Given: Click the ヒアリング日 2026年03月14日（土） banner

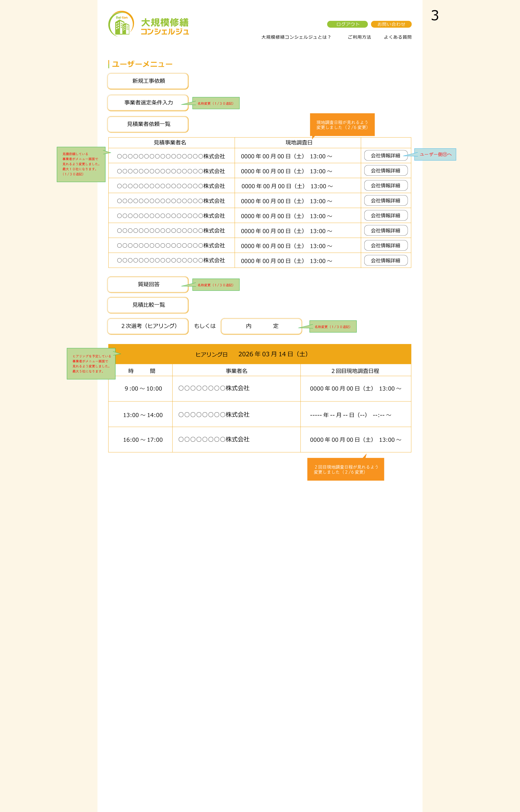Looking at the screenshot, I should click(260, 354).
